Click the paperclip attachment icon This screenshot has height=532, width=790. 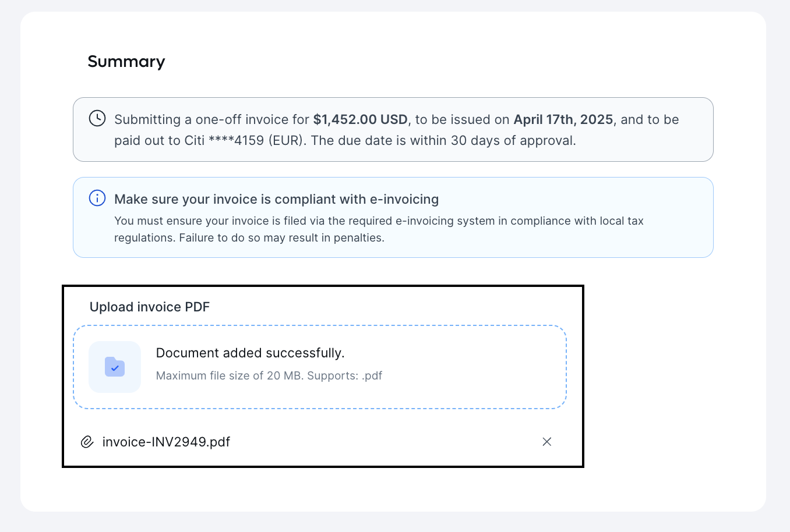(x=87, y=442)
